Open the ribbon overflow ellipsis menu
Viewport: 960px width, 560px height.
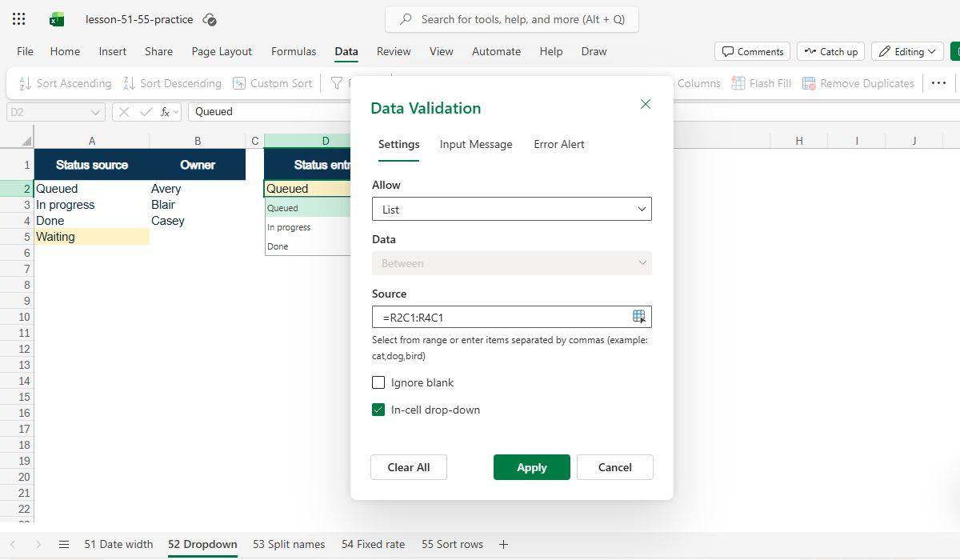[x=939, y=83]
